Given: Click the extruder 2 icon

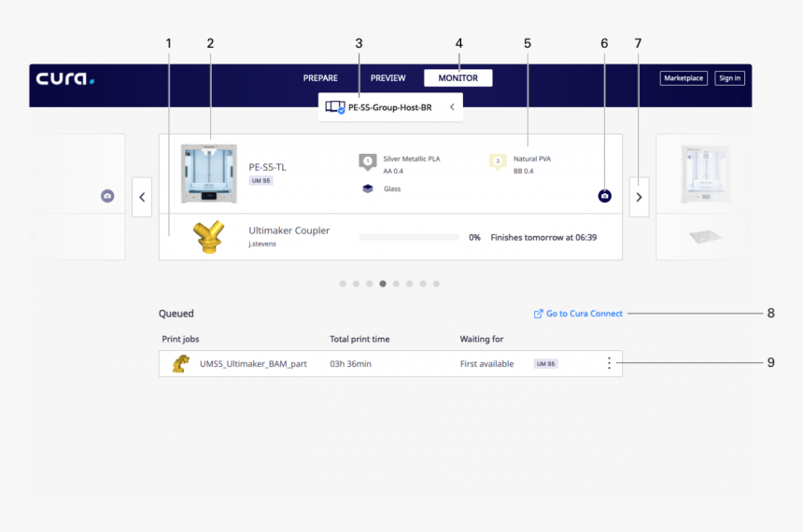Looking at the screenshot, I should [x=498, y=161].
